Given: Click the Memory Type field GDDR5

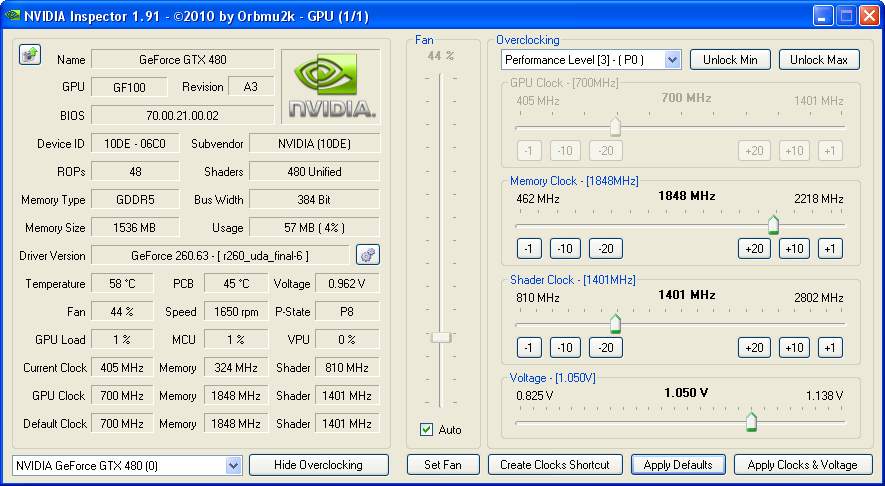Looking at the screenshot, I should [x=135, y=199].
